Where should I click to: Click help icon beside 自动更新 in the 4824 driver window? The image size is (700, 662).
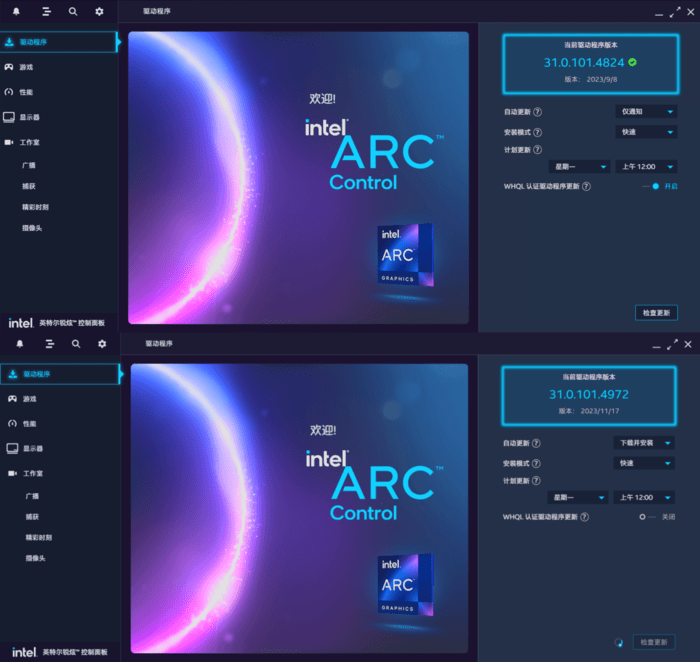(538, 112)
